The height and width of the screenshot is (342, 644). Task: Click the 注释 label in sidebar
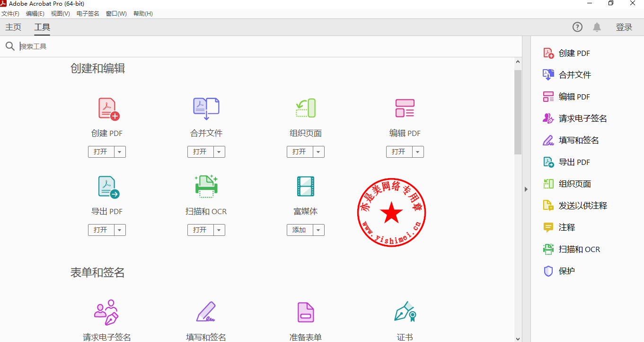(x=567, y=227)
